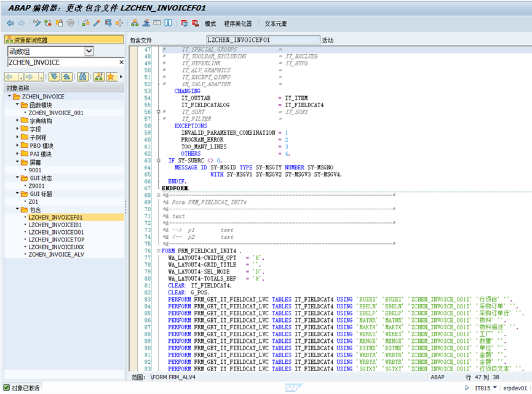Run syntax check with the spiral icon
532x394 pixels.
click(71, 23)
